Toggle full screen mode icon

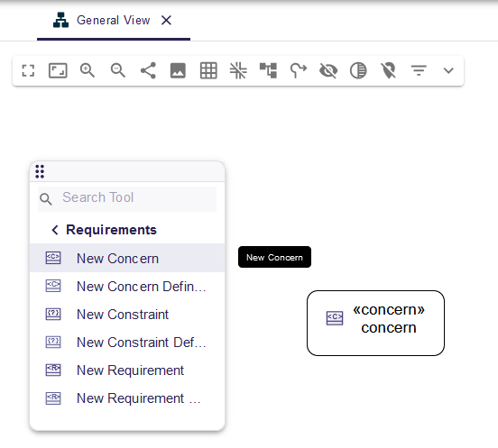click(x=28, y=70)
